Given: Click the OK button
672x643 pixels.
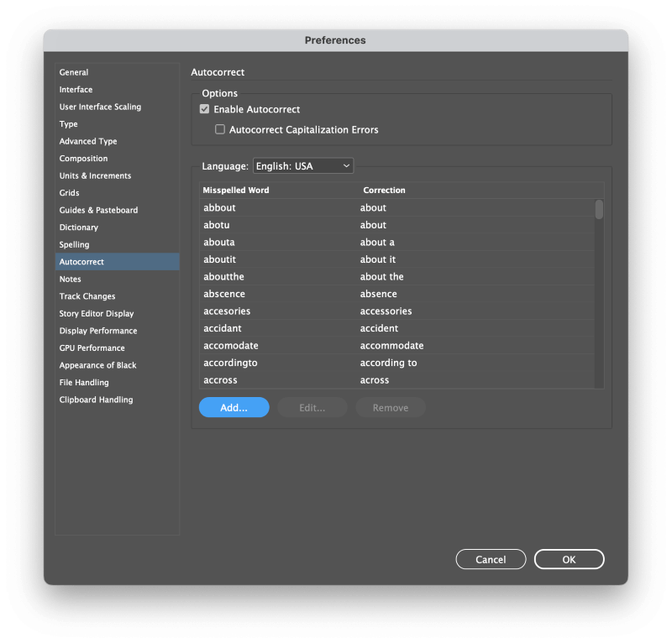Looking at the screenshot, I should point(570,559).
